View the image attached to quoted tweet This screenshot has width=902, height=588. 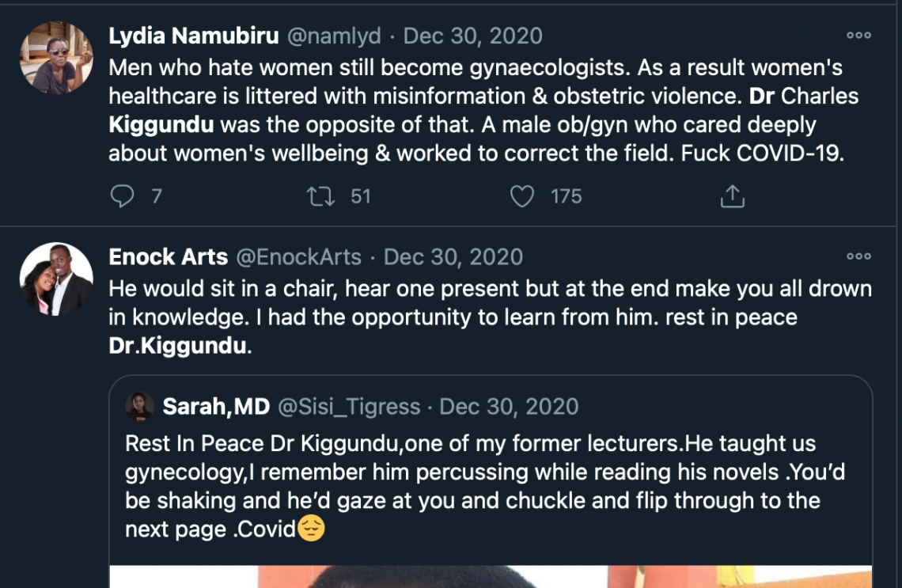[491, 576]
